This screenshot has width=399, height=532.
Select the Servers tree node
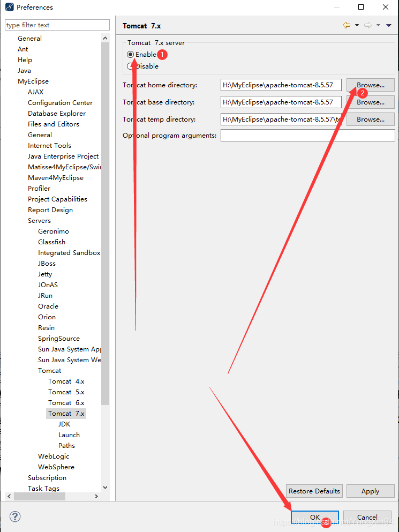tap(39, 221)
